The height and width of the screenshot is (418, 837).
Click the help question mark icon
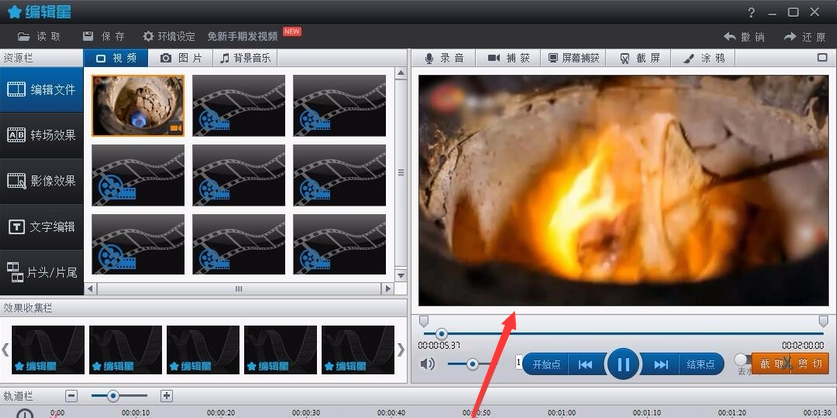[x=751, y=12]
